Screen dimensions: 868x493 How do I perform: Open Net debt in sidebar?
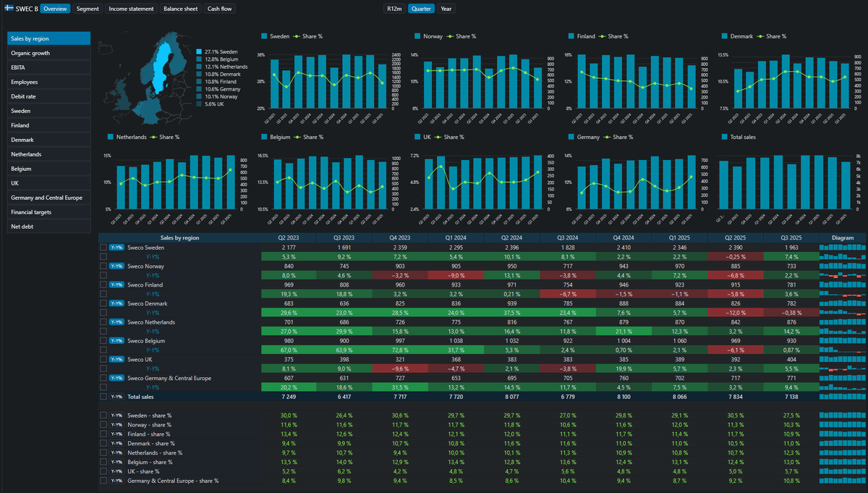49,227
